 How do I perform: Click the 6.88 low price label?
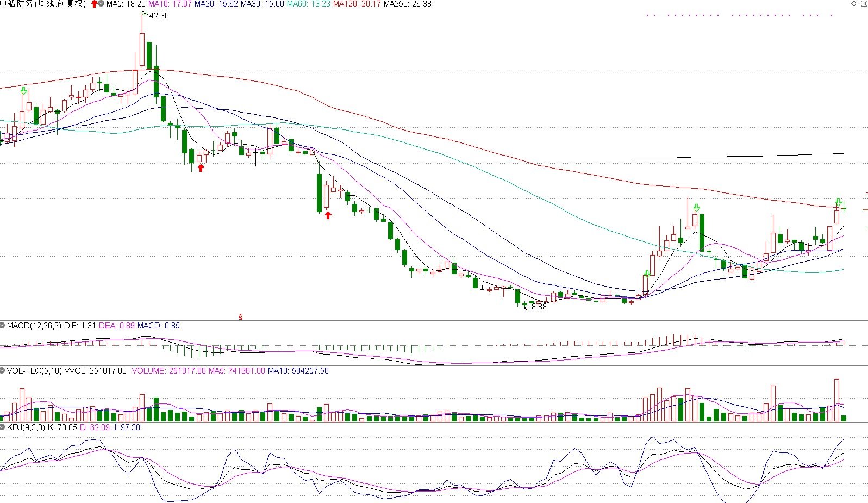[539, 307]
